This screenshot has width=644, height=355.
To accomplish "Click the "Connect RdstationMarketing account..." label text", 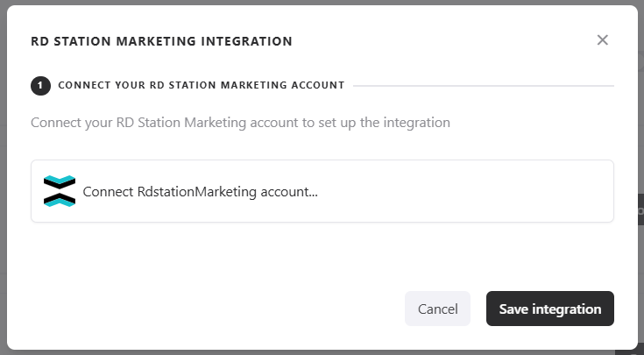I will (200, 191).
